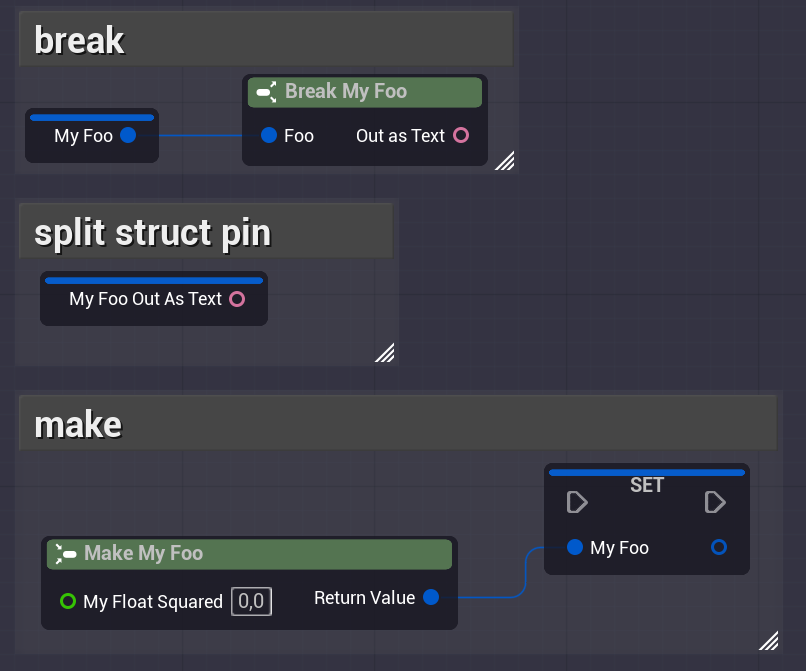Click the My Float Squared value field
This screenshot has height=671, width=806.
[x=251, y=601]
